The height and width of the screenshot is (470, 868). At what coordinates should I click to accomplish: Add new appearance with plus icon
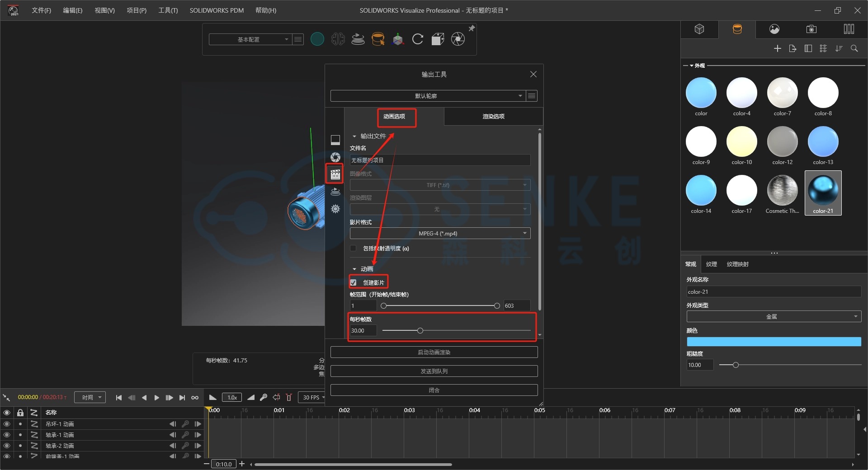pyautogui.click(x=777, y=48)
